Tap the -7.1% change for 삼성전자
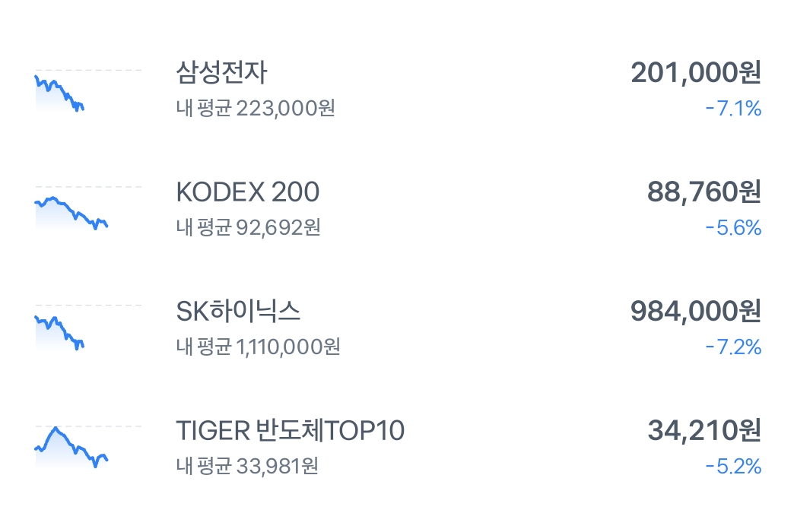Screen dimensions: 794x532 click(733, 109)
